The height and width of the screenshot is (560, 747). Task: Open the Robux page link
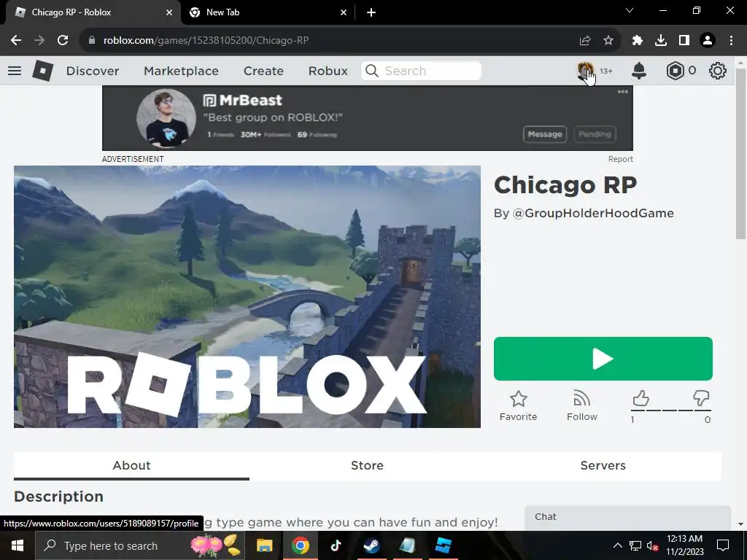[328, 71]
